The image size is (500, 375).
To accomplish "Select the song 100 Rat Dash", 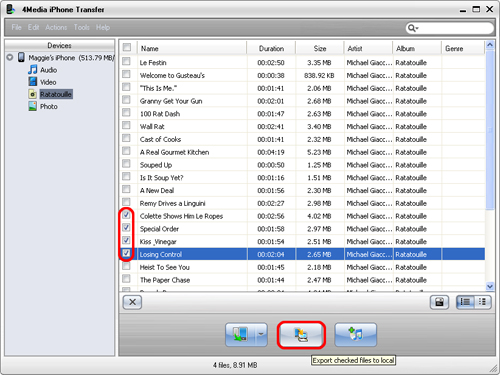I will click(x=160, y=114).
